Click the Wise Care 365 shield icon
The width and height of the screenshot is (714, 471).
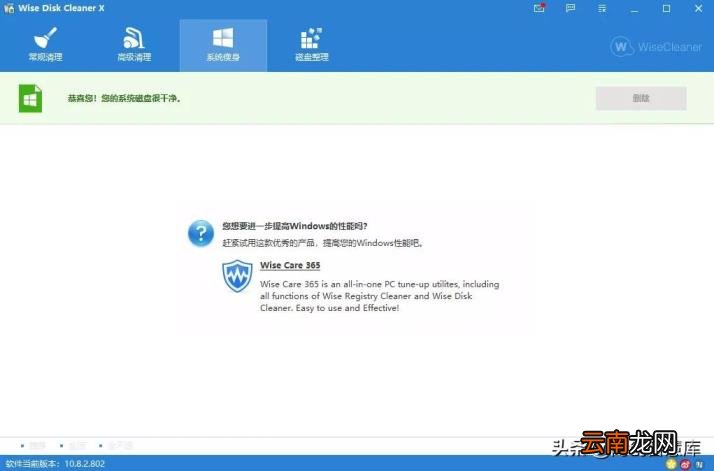[x=237, y=276]
